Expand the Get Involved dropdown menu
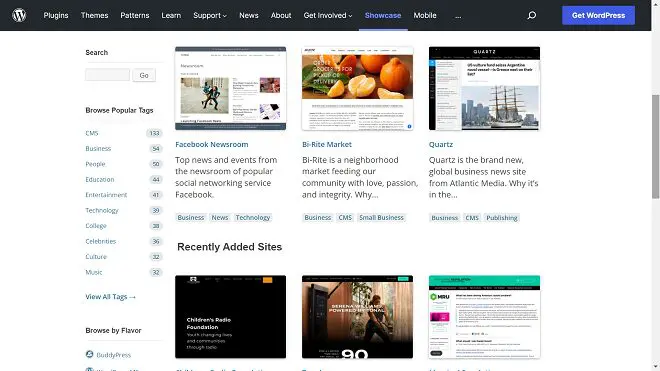The height and width of the screenshot is (371, 660). point(327,15)
